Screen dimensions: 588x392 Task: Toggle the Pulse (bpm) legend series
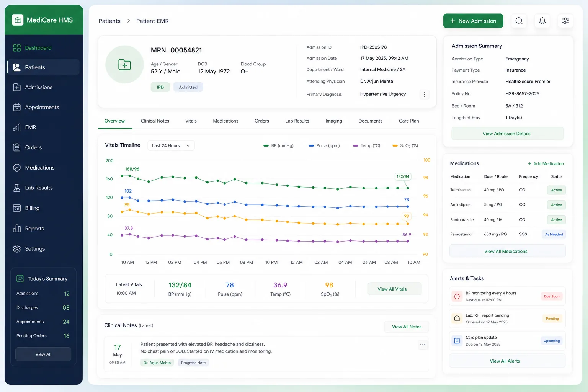tap(324, 146)
